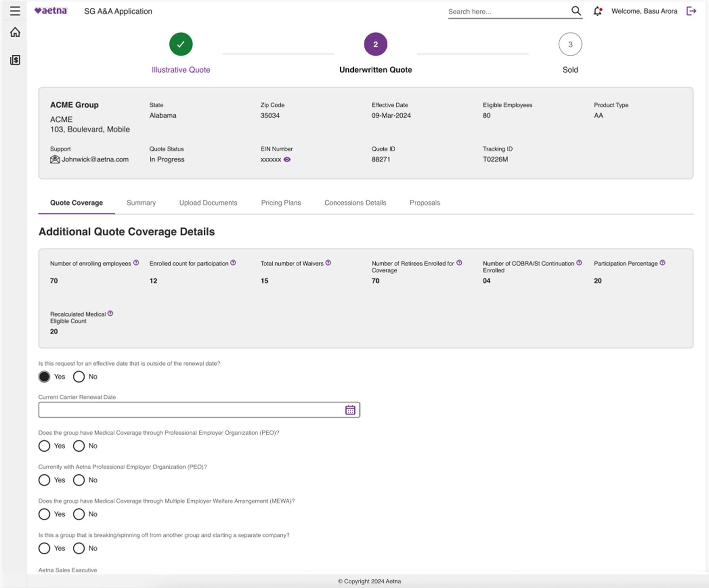
Task: Open the notifications bell
Action: pos(597,11)
